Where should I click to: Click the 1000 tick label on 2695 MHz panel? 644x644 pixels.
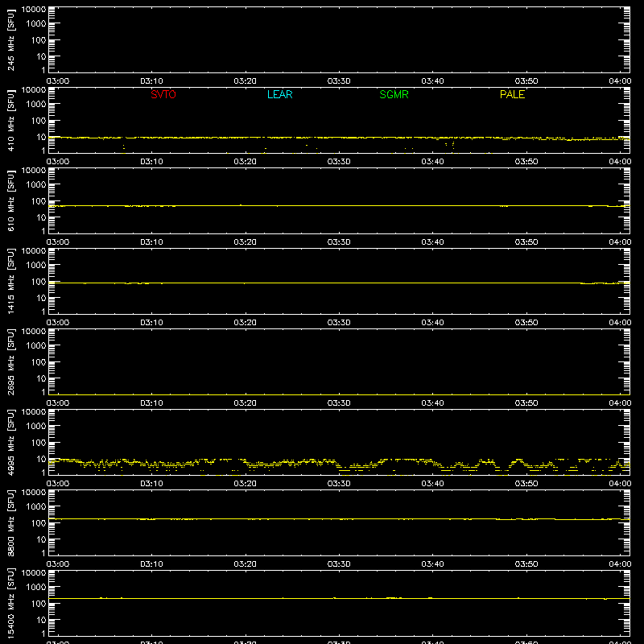(x=36, y=346)
